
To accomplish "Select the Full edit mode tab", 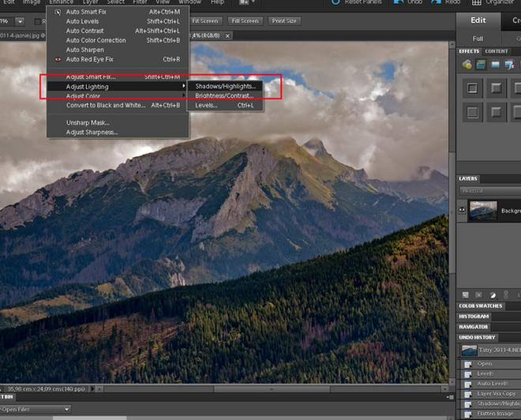I will pyautogui.click(x=478, y=39).
